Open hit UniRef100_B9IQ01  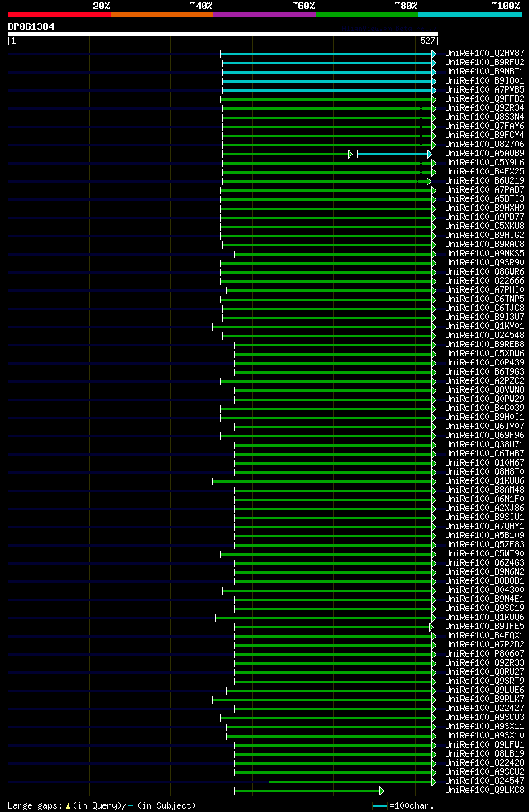point(484,80)
